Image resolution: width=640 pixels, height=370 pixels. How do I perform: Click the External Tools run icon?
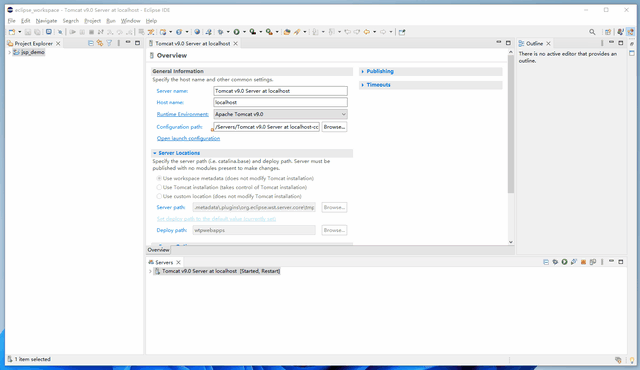tap(269, 32)
